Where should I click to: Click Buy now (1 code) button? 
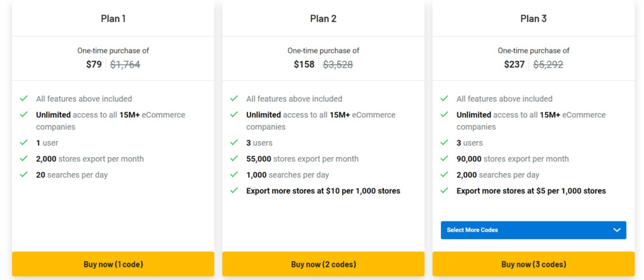click(x=113, y=264)
